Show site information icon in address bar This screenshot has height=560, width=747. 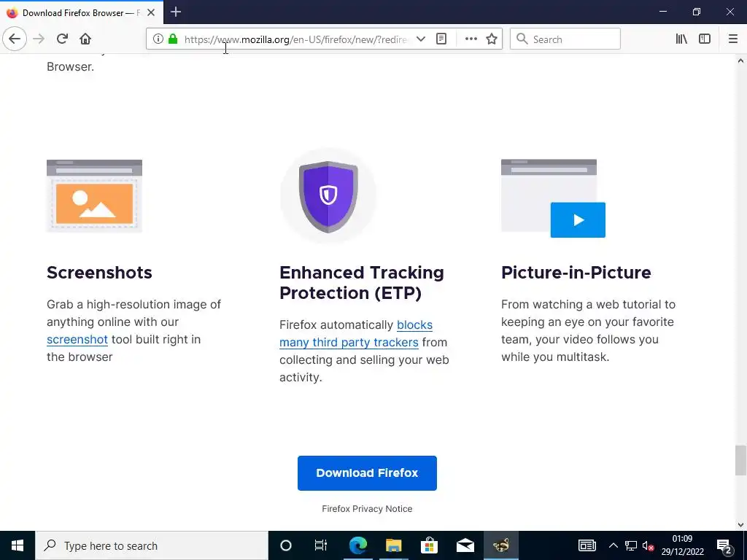(x=158, y=39)
